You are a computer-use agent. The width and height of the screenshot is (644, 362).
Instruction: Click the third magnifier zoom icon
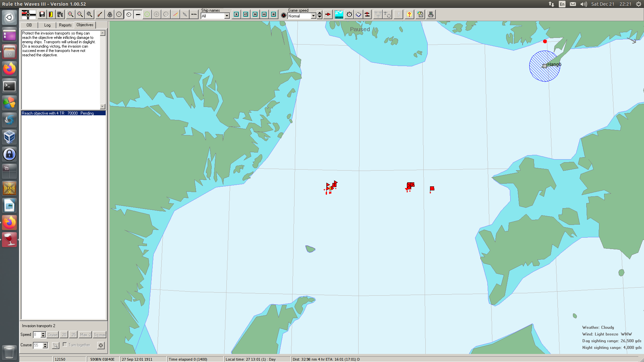[89, 14]
